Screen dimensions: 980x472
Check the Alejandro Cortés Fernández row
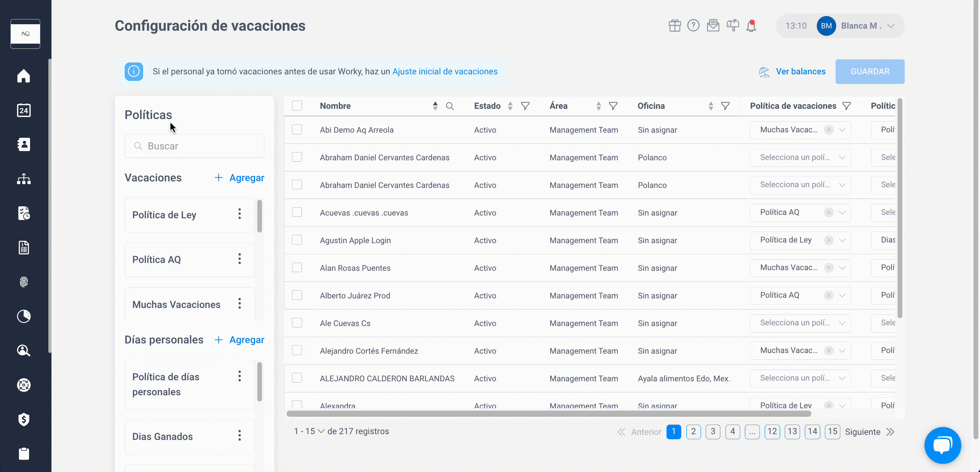(x=297, y=350)
